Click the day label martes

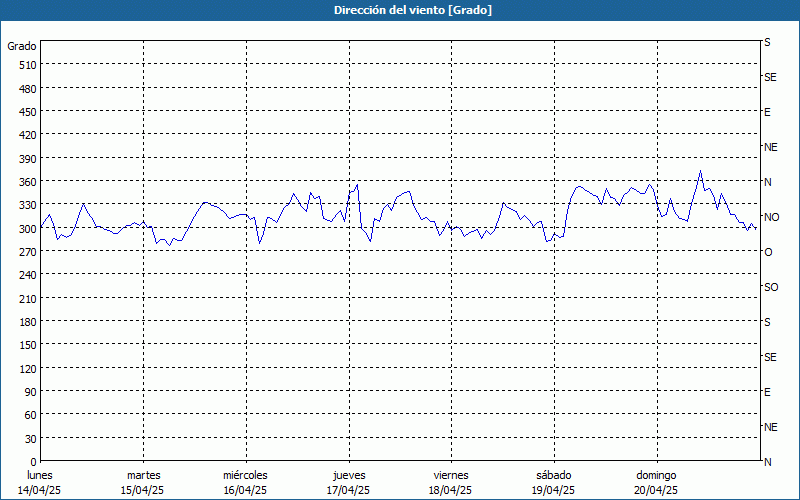pos(144,476)
